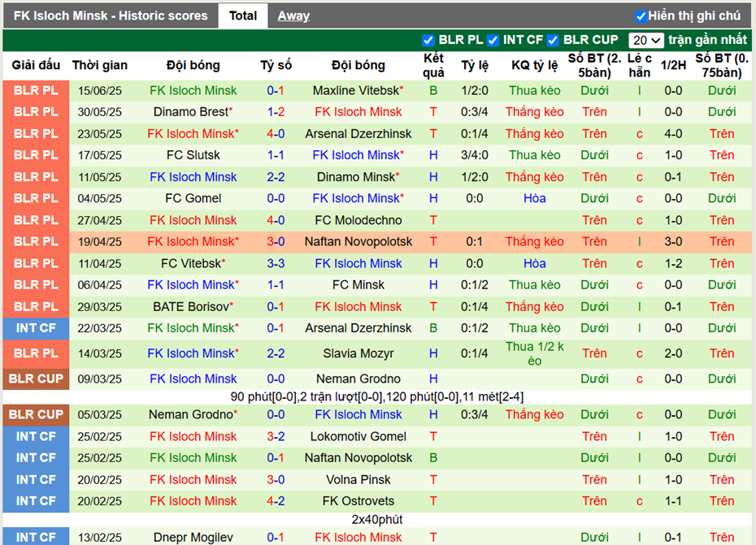
Task: Open FC Vitebsk team link
Action: click(x=193, y=264)
